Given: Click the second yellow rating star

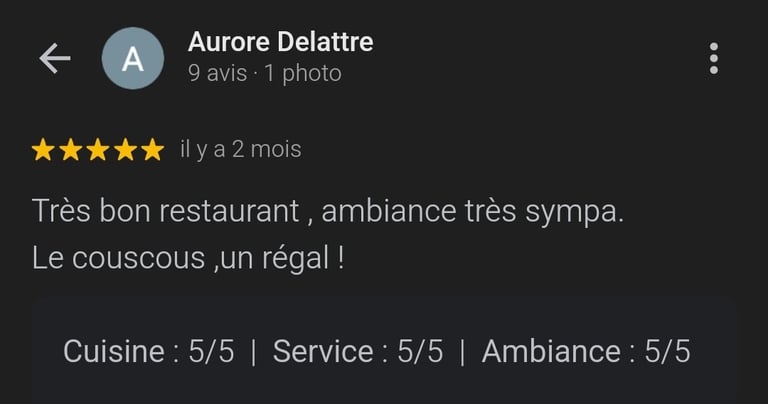Looking at the screenshot, I should coord(71,150).
